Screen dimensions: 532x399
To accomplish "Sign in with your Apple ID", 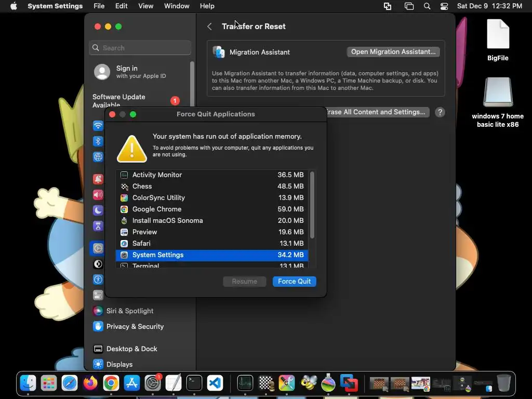I will [130, 72].
